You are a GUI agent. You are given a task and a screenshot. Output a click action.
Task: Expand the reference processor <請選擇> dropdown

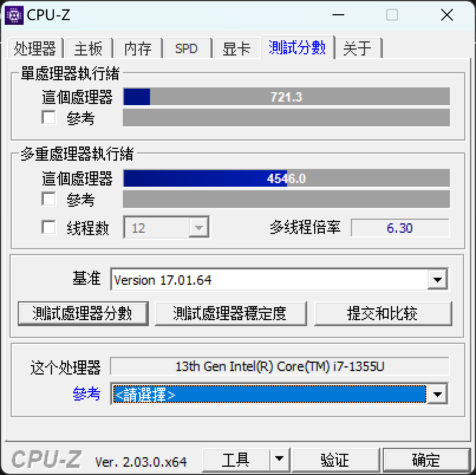(437, 394)
